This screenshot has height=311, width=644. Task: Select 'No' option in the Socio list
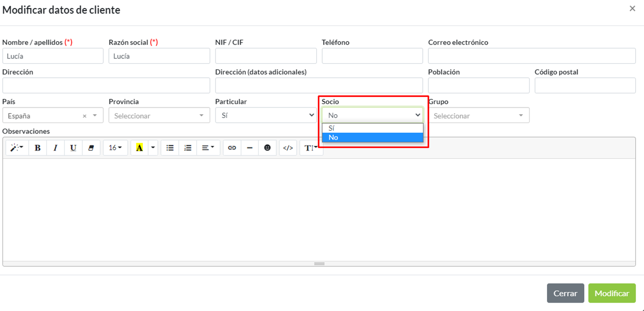(x=372, y=137)
